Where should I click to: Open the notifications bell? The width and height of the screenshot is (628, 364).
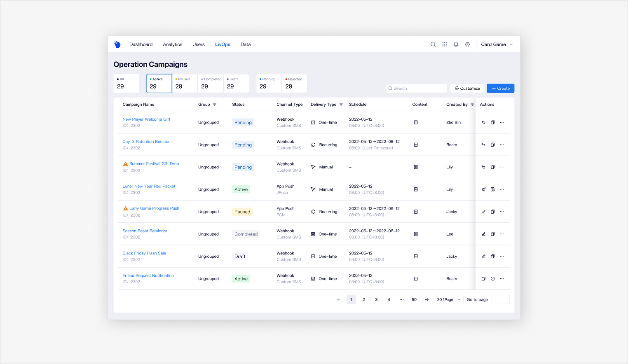456,44
